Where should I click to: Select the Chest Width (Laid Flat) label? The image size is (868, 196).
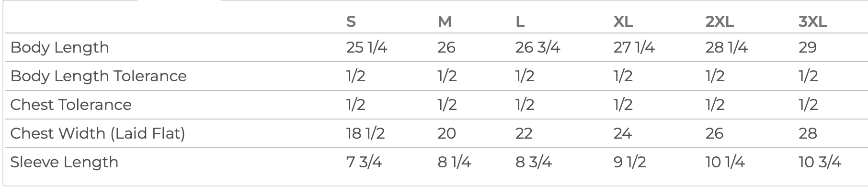(x=98, y=133)
